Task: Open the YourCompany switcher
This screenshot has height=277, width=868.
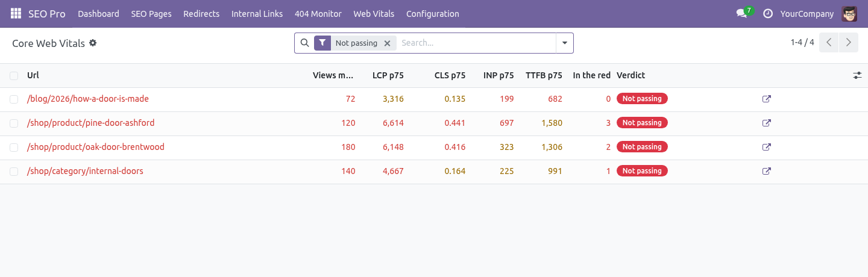Action: [x=807, y=13]
